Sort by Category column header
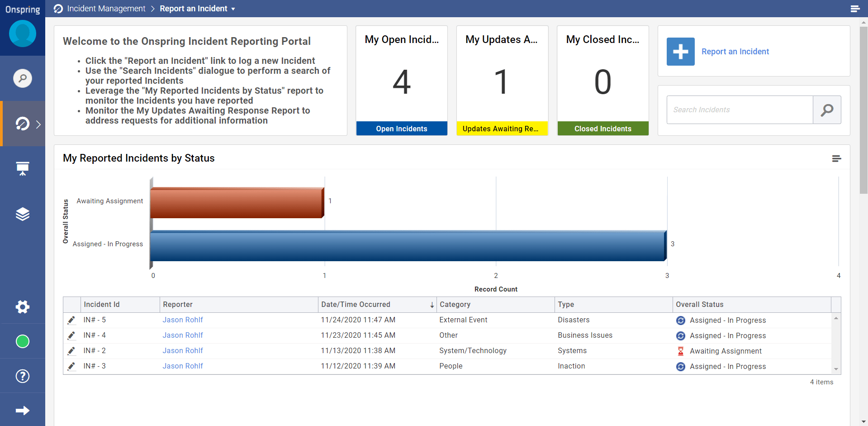The height and width of the screenshot is (426, 868). [x=496, y=305]
